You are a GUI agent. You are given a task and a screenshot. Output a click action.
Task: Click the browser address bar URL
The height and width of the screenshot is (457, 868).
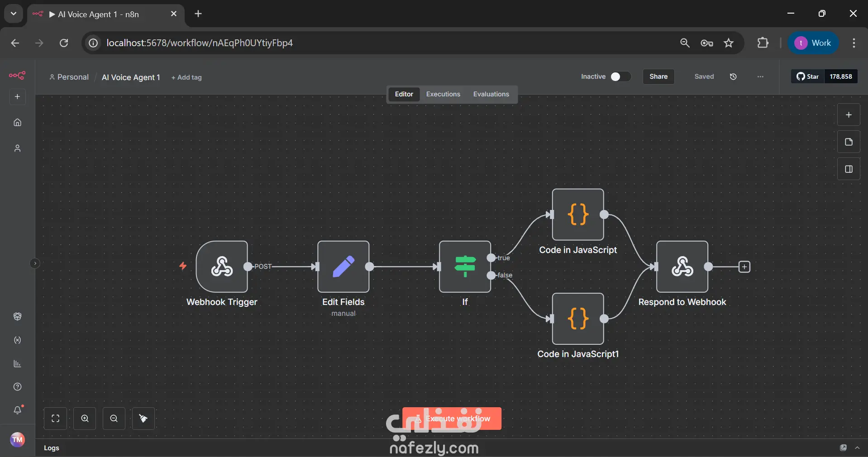pyautogui.click(x=200, y=43)
